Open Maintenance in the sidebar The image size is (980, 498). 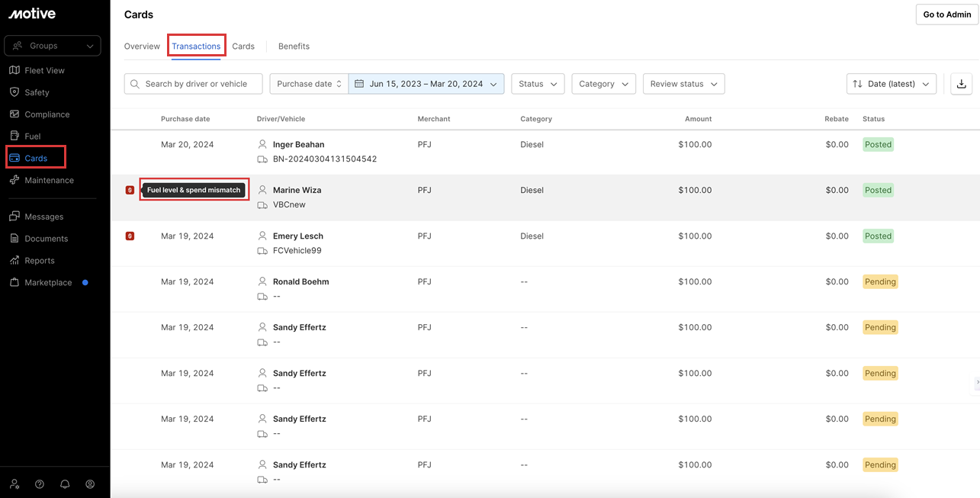tap(49, 181)
